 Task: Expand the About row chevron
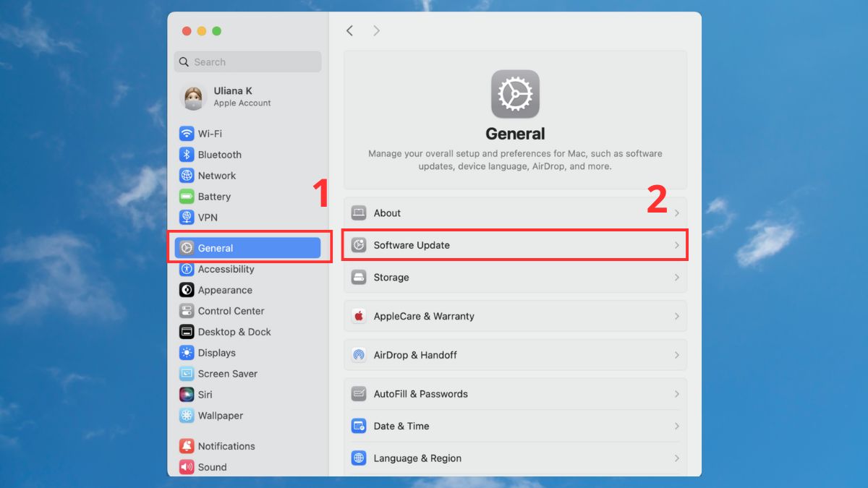tap(677, 213)
